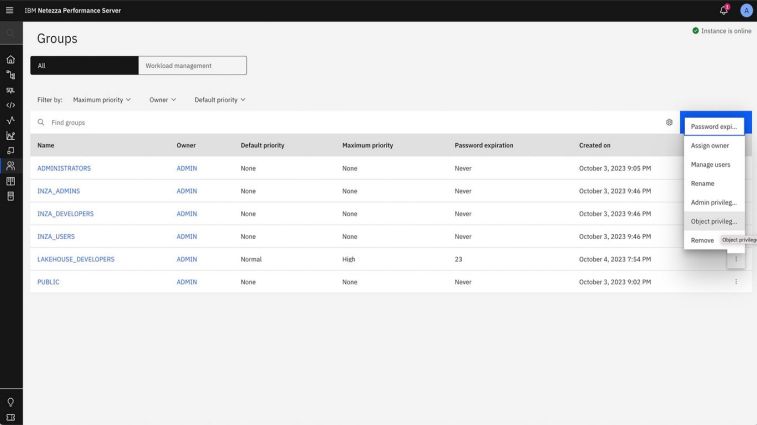Click the table settings gear icon
The image size is (757, 425).
click(x=669, y=122)
